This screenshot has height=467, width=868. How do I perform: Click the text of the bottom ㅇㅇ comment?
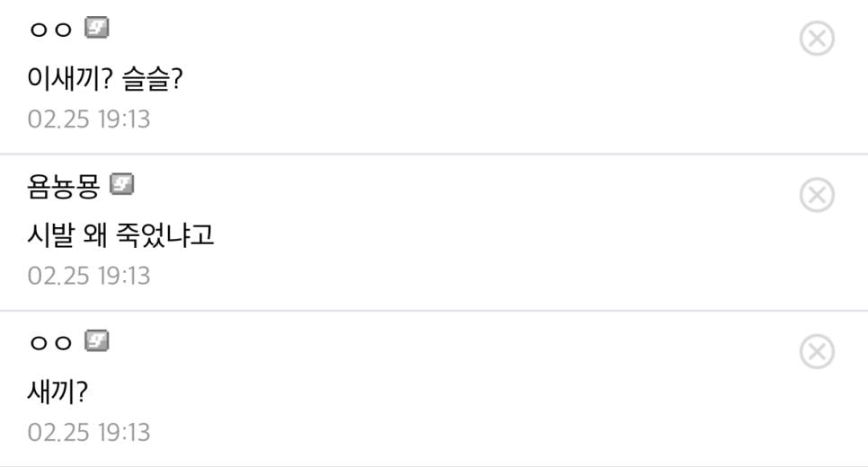tap(58, 392)
